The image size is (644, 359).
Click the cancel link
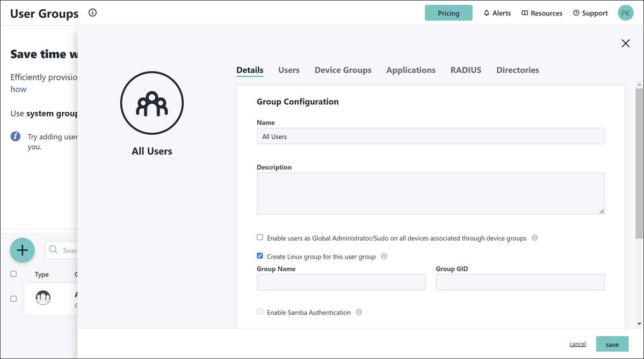coord(577,343)
